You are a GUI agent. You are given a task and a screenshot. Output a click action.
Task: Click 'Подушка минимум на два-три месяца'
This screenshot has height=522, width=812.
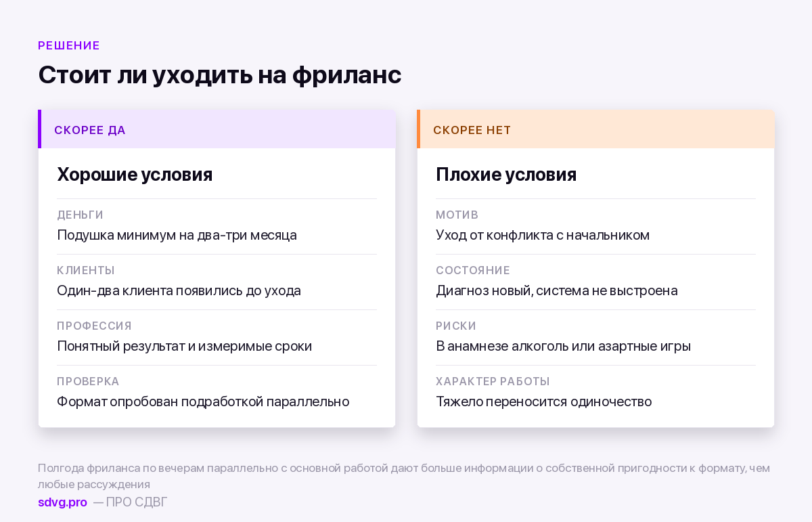click(x=177, y=235)
